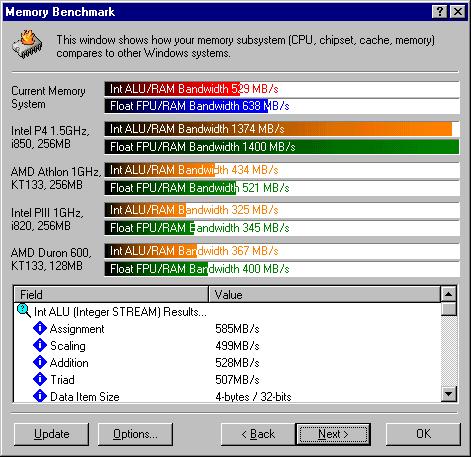This screenshot has height=457, width=471.
Task: Click the AMD Athlon 1GHz, KT133 label
Action: point(56,178)
